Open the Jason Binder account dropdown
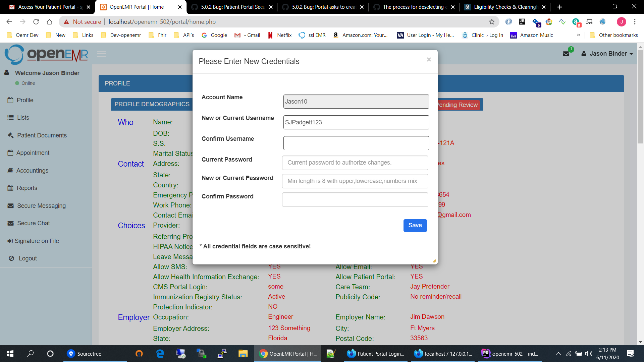 tap(606, 53)
